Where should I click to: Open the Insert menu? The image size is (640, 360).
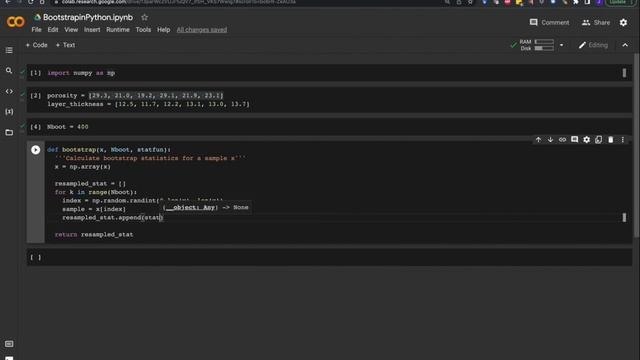tap(92, 30)
